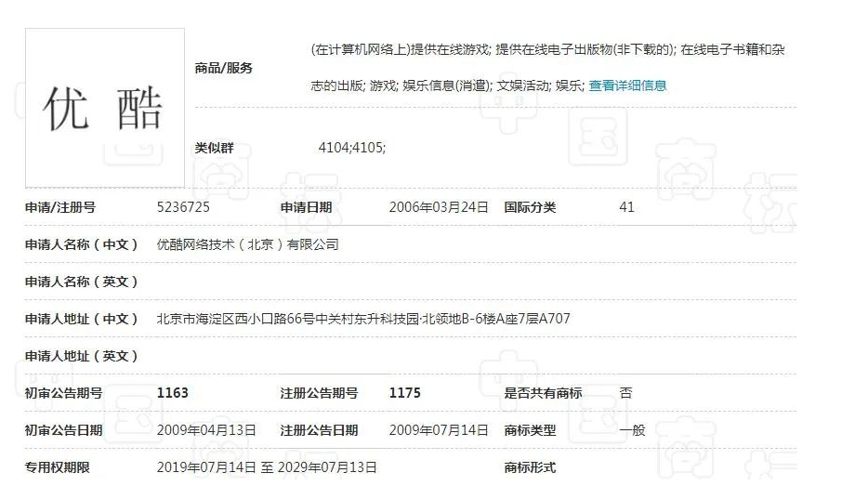Select preliminary announcement date 2009年04月13日
The image size is (868, 499).
206,430
